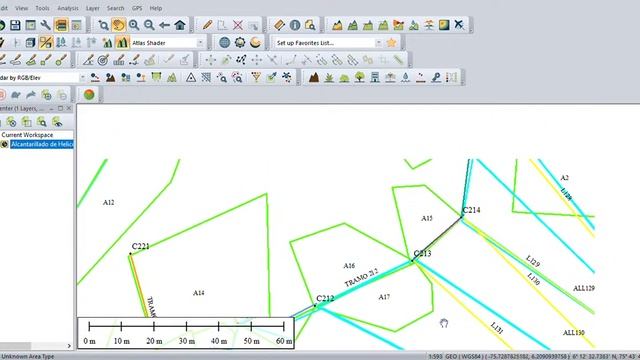Click the water drop classification icon
Screen dimensions: 640x360
coord(405,78)
